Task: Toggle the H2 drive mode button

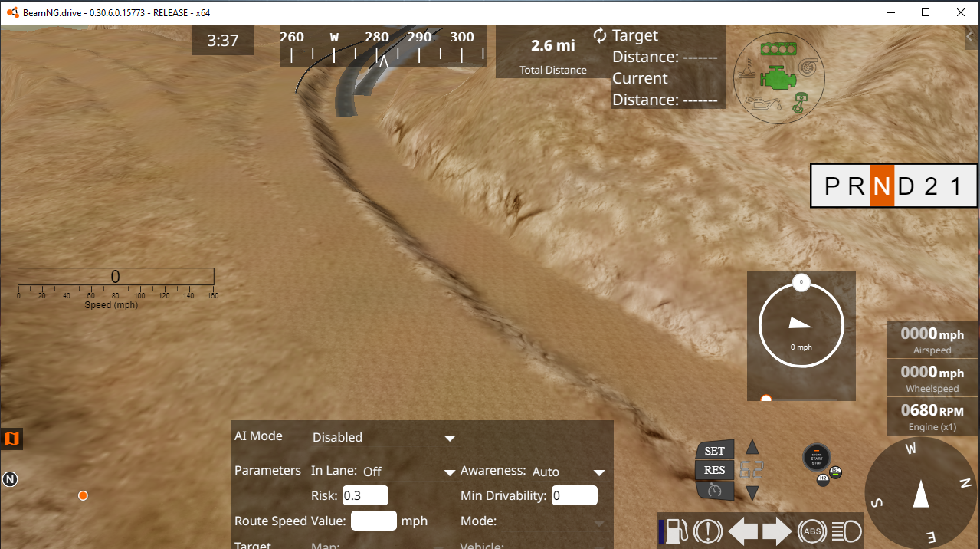Action: (x=823, y=480)
